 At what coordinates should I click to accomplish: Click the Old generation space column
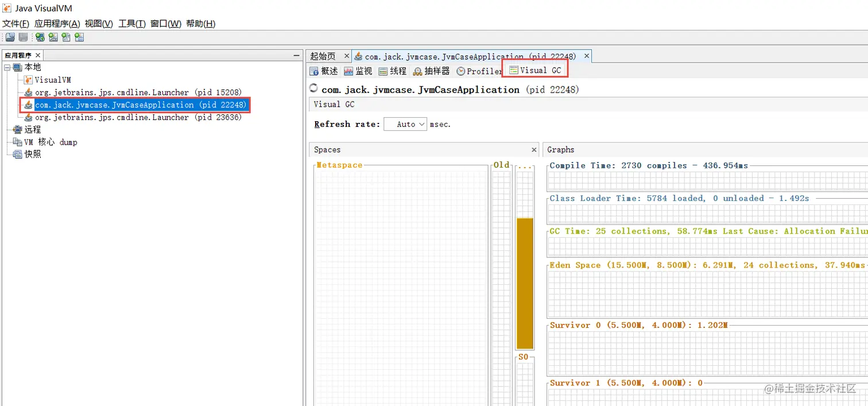501,287
